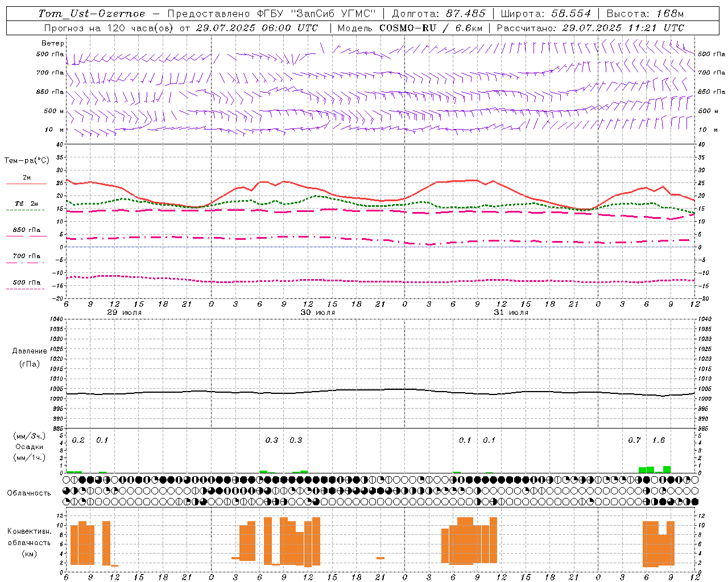Click the precipitation value 0.7
The width and height of the screenshot is (728, 582).
point(635,440)
